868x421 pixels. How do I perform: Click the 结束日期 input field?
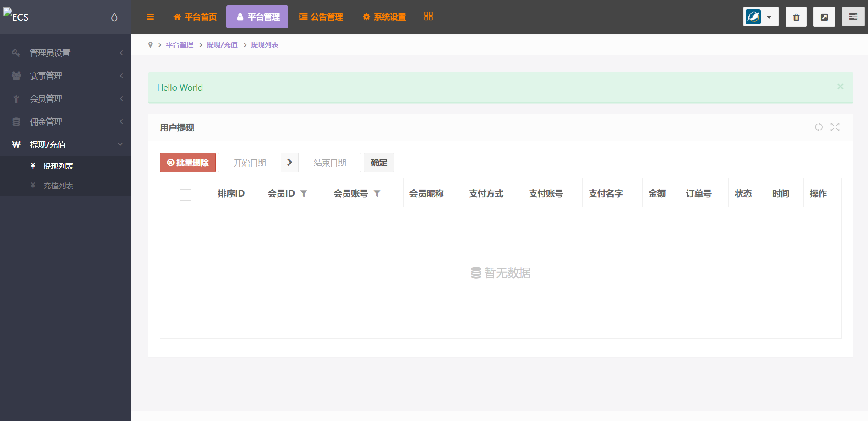pyautogui.click(x=330, y=163)
